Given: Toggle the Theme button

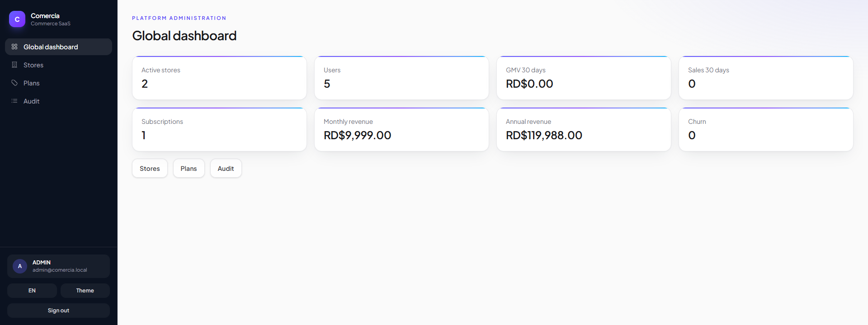Looking at the screenshot, I should 85,291.
